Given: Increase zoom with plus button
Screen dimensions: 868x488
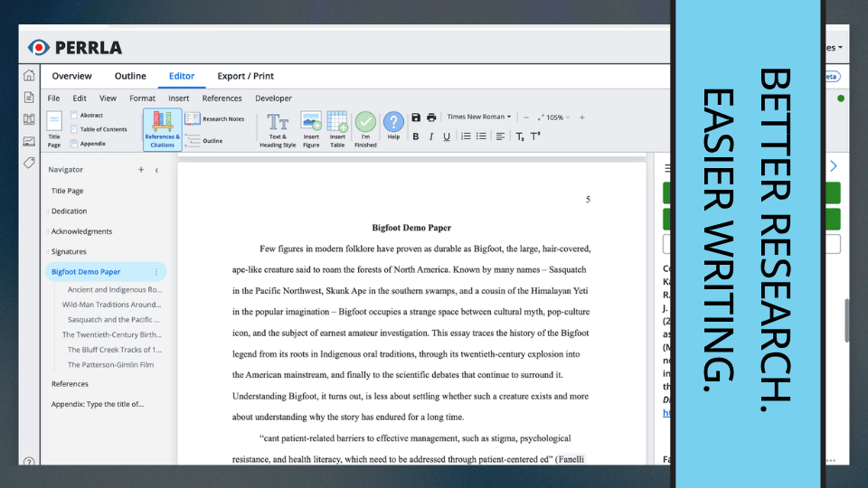Looking at the screenshot, I should tap(581, 117).
